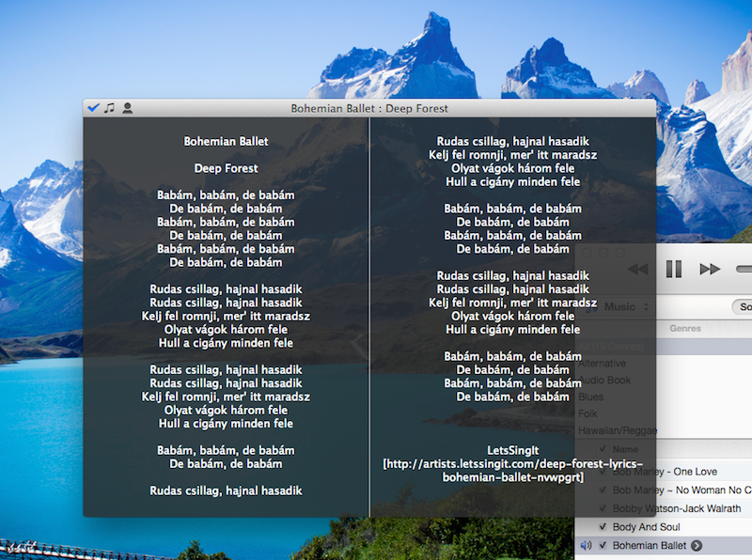Open the LetsSingIt lyrics source URL
The height and width of the screenshot is (560, 752).
tap(512, 471)
